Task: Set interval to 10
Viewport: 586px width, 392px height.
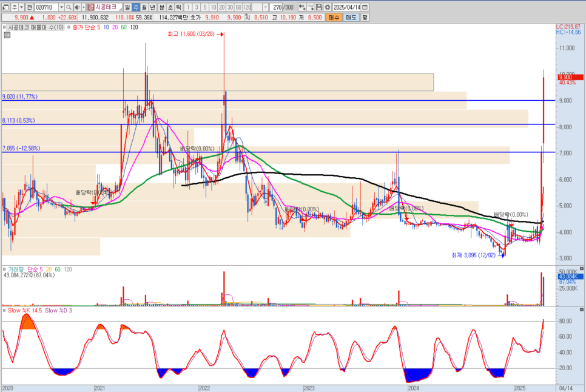Action: pos(214,7)
